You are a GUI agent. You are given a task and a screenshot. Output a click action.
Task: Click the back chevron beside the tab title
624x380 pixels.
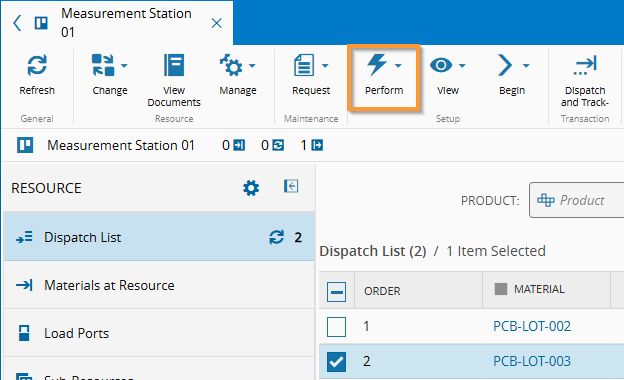click(x=17, y=23)
